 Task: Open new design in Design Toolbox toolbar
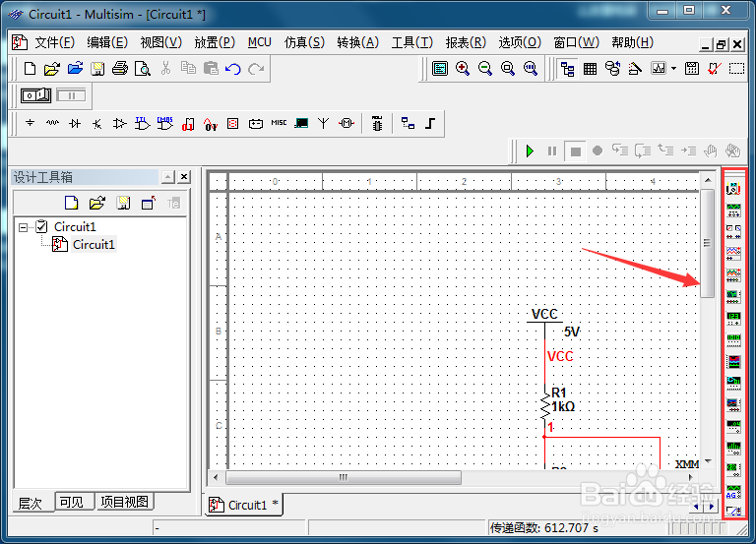pyautogui.click(x=71, y=203)
